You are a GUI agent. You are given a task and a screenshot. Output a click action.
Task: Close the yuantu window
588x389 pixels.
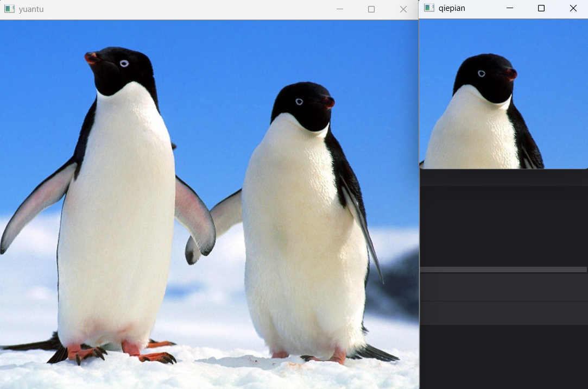(x=403, y=9)
